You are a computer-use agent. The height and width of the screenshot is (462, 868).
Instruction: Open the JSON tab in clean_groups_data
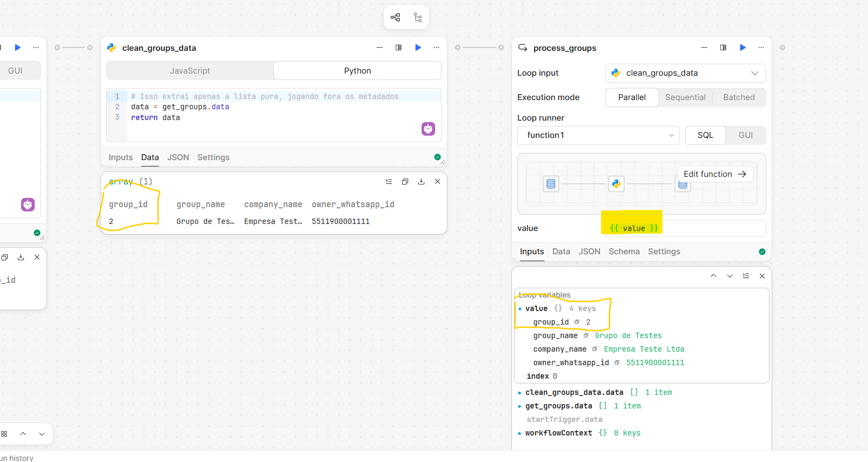(x=178, y=157)
